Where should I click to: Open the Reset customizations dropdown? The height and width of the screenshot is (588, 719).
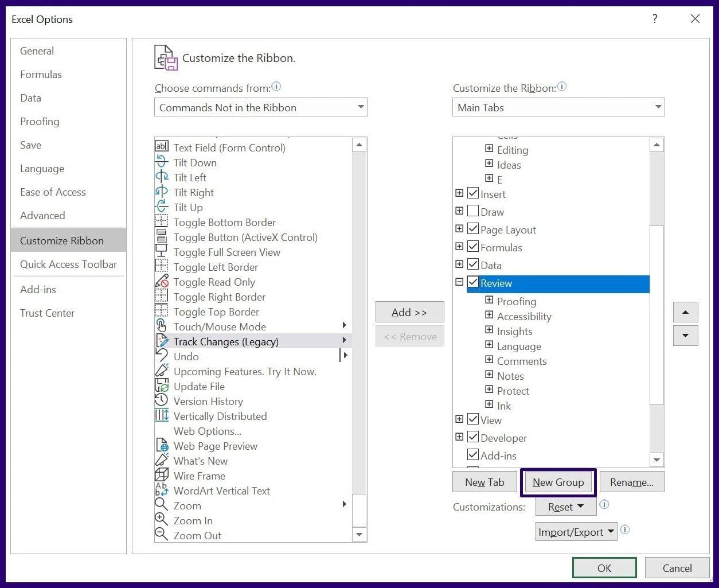point(566,507)
